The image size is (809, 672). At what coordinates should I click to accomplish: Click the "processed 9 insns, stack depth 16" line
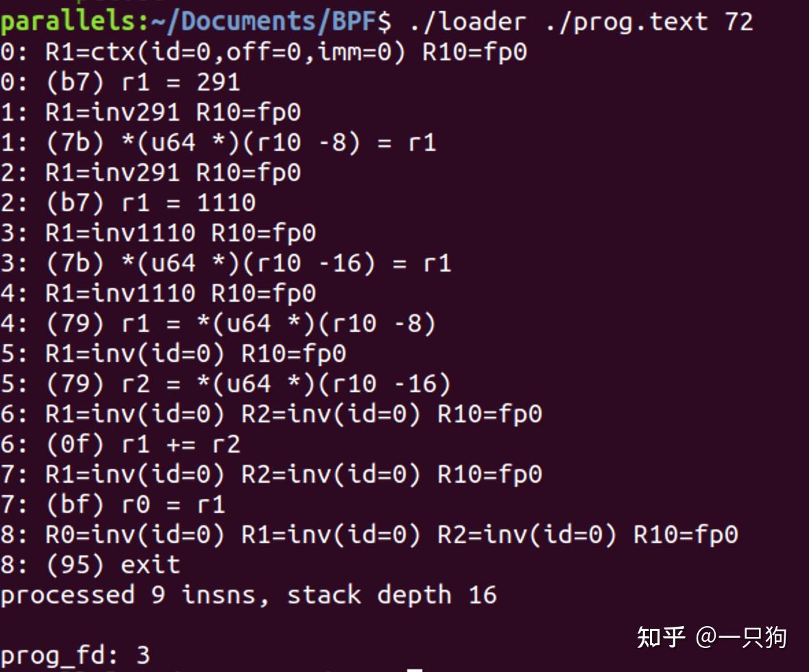[x=248, y=595]
